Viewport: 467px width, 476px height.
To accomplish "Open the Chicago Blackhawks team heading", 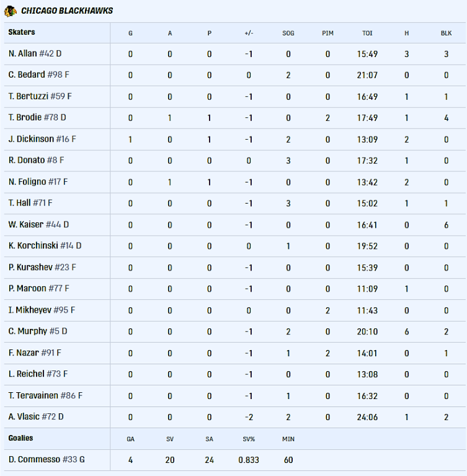I will pyautogui.click(x=67, y=11).
